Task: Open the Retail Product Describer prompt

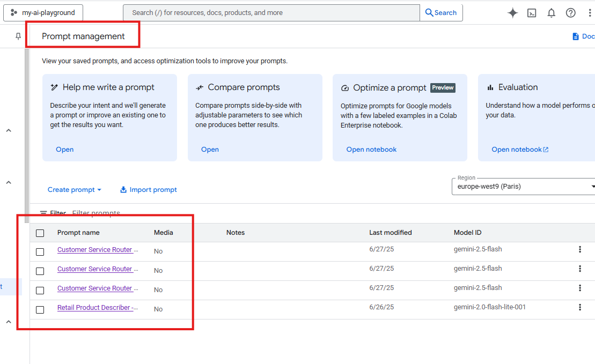Action: click(x=98, y=308)
